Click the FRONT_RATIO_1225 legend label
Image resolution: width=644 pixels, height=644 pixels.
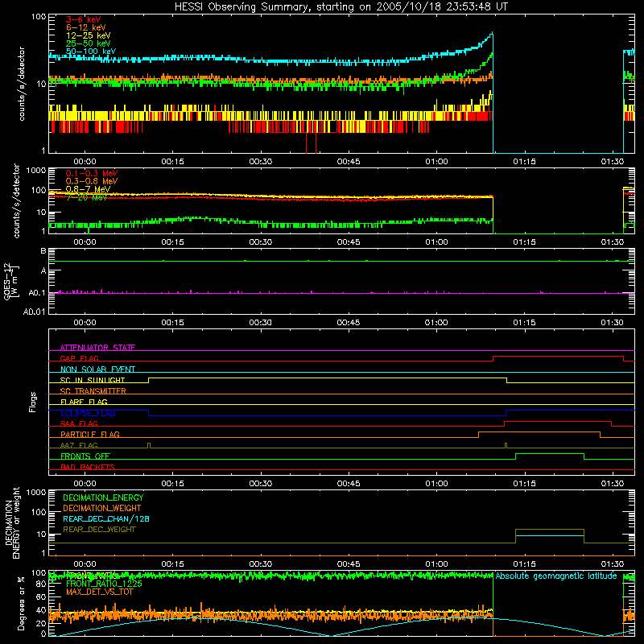104,584
